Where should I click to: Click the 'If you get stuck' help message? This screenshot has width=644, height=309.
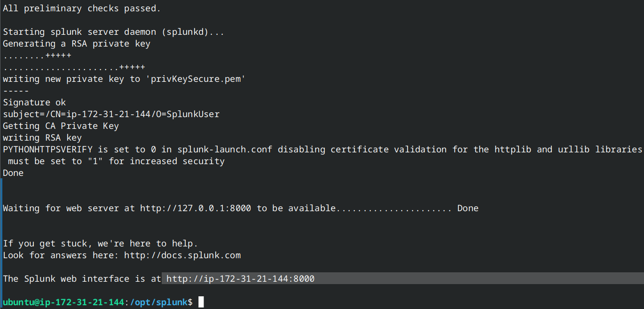(100, 244)
